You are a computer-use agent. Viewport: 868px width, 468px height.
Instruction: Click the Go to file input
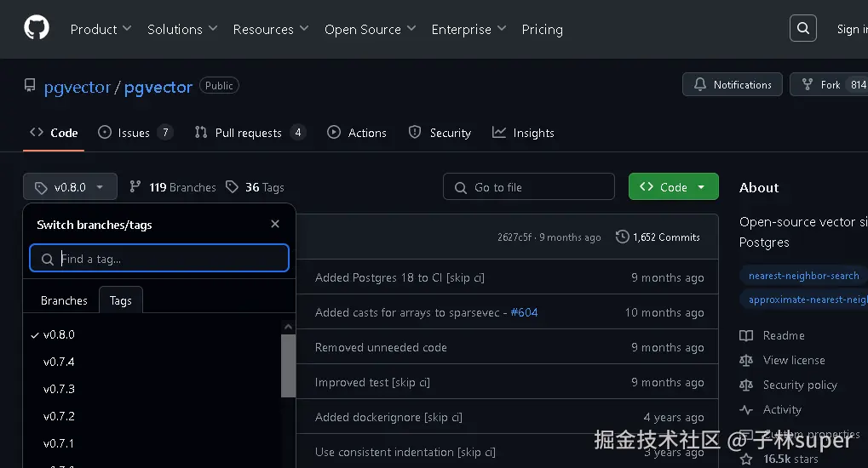coord(529,186)
